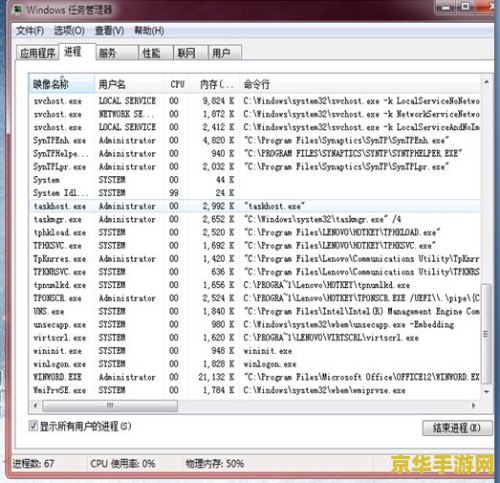The height and width of the screenshot is (483, 500).
Task: Click the horizontal scrollbar left arrow
Action: pyautogui.click(x=35, y=406)
